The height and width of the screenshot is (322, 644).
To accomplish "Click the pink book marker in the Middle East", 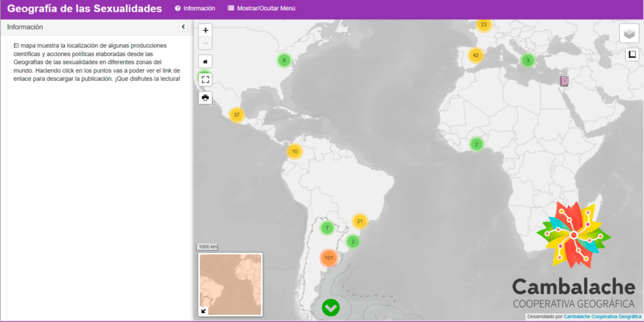I will coord(564,81).
